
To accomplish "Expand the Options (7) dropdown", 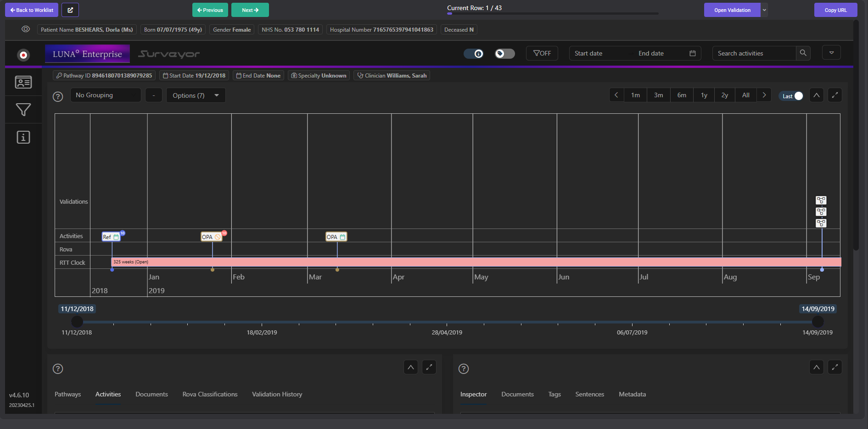I will click(196, 95).
